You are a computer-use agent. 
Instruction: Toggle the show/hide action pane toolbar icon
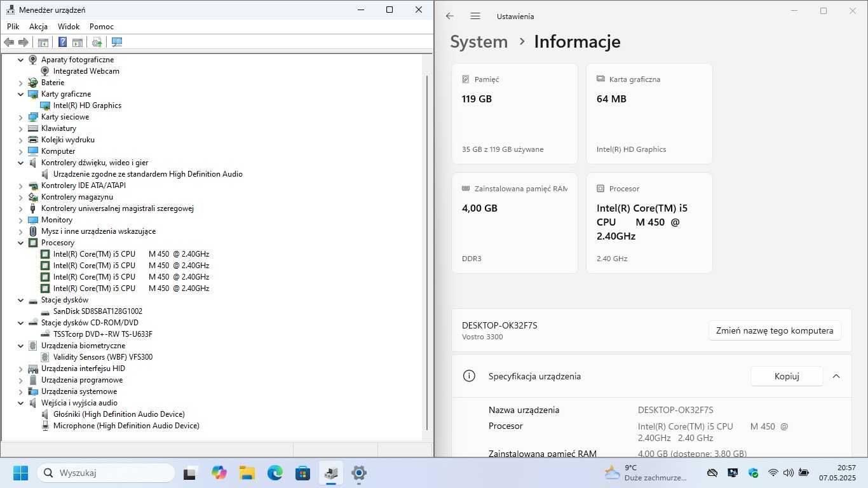pos(78,42)
